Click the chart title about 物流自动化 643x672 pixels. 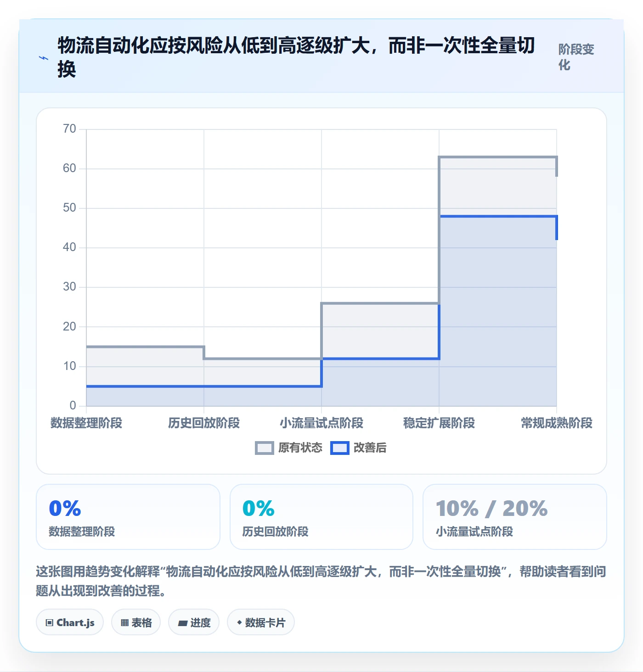(x=296, y=57)
